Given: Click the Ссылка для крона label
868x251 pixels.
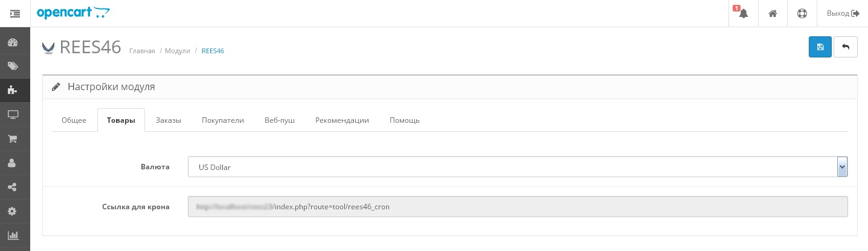Looking at the screenshot, I should (x=136, y=206).
